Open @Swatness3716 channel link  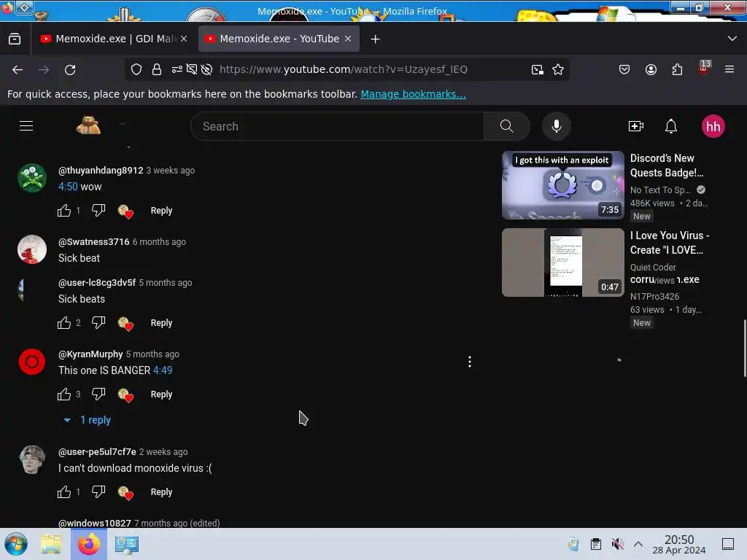coord(94,242)
